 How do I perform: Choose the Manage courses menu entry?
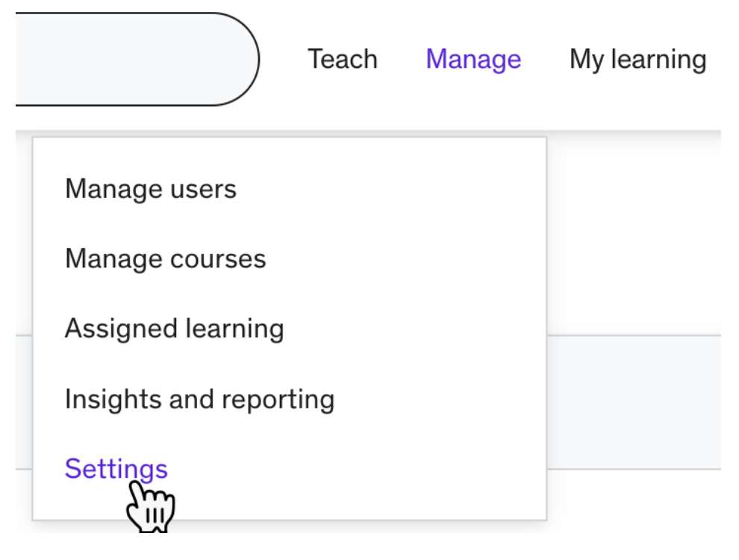click(x=166, y=259)
